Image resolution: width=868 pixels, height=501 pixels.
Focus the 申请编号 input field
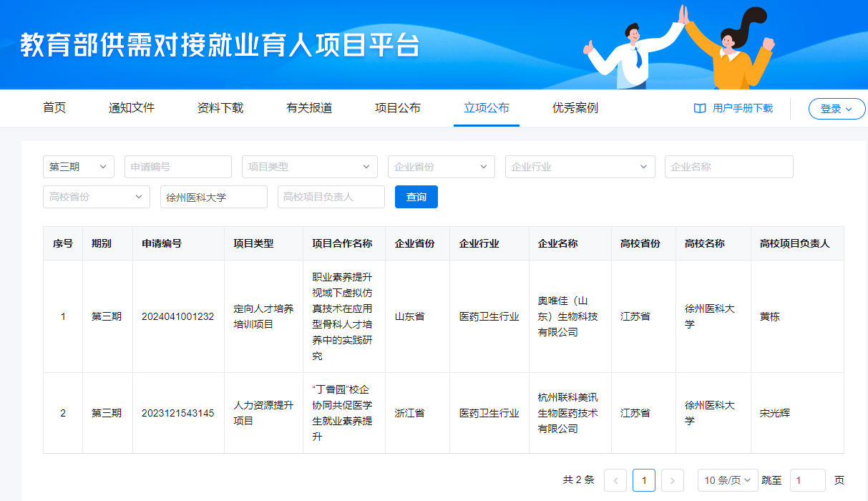click(177, 167)
